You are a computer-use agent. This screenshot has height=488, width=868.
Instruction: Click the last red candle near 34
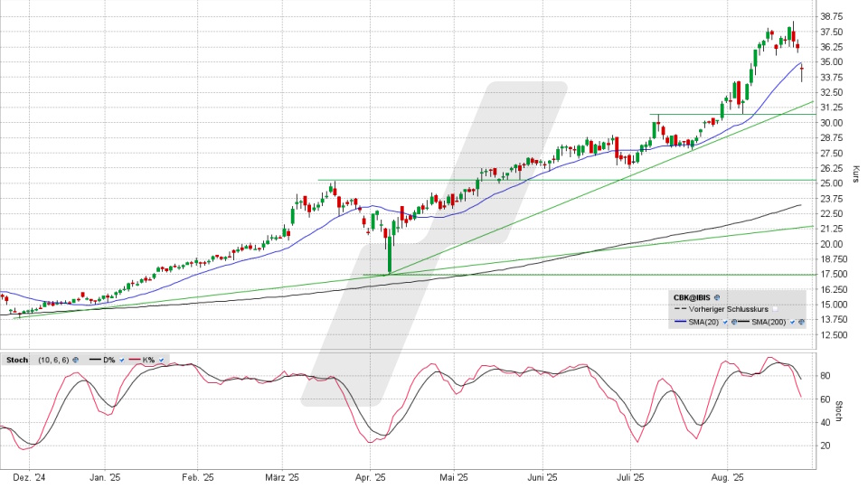(x=802, y=70)
